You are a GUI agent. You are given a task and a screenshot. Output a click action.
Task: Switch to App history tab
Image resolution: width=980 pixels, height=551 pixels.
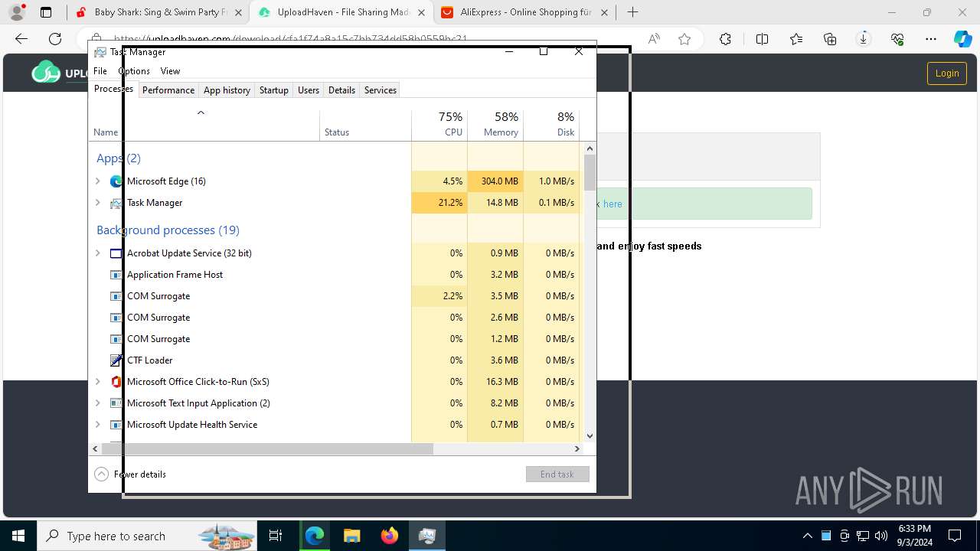pos(227,90)
